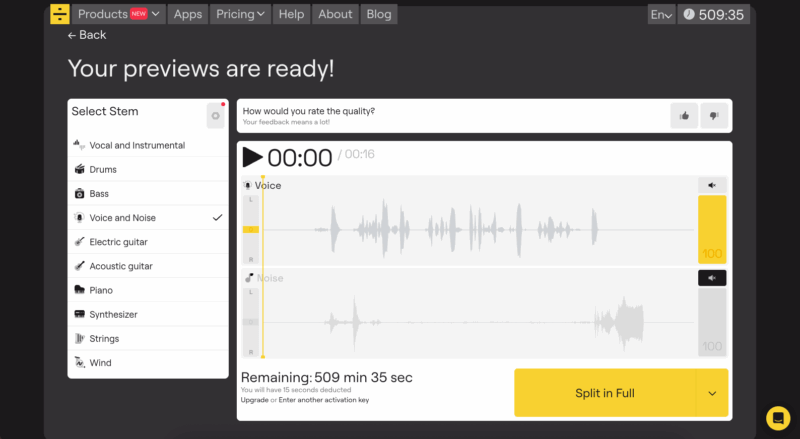The height and width of the screenshot is (439, 800).
Task: Open stem settings gear icon
Action: click(x=215, y=116)
